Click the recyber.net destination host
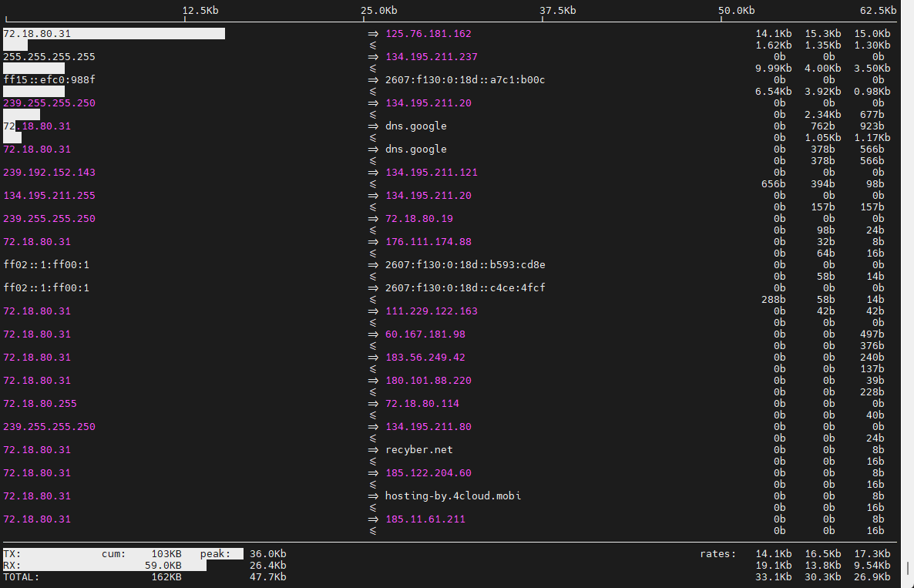The image size is (914, 588). [x=418, y=450]
